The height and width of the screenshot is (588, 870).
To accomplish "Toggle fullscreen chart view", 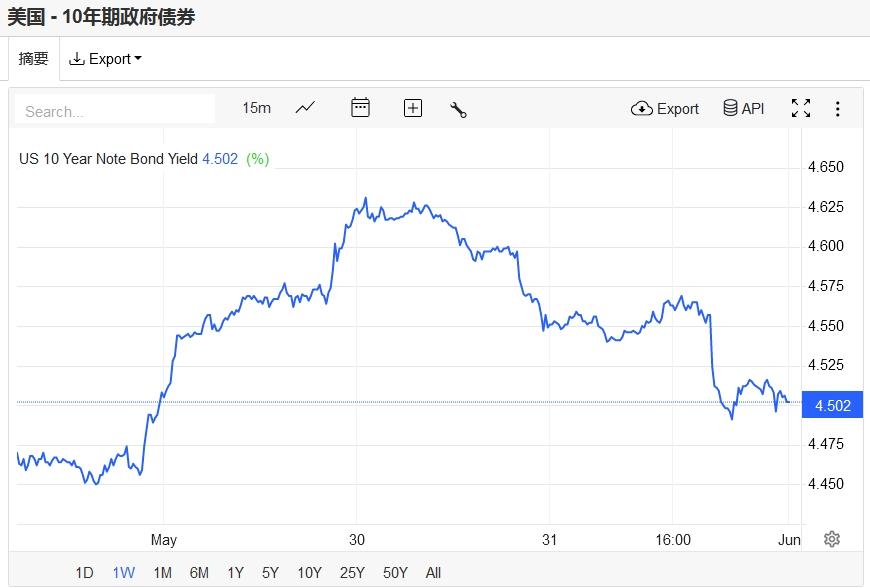I will click(x=801, y=108).
